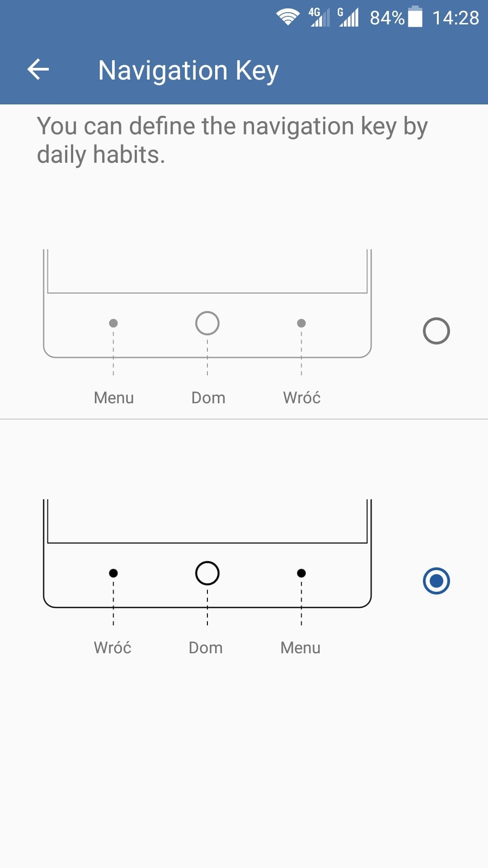Tap the 84% battery percentage text

387,18
